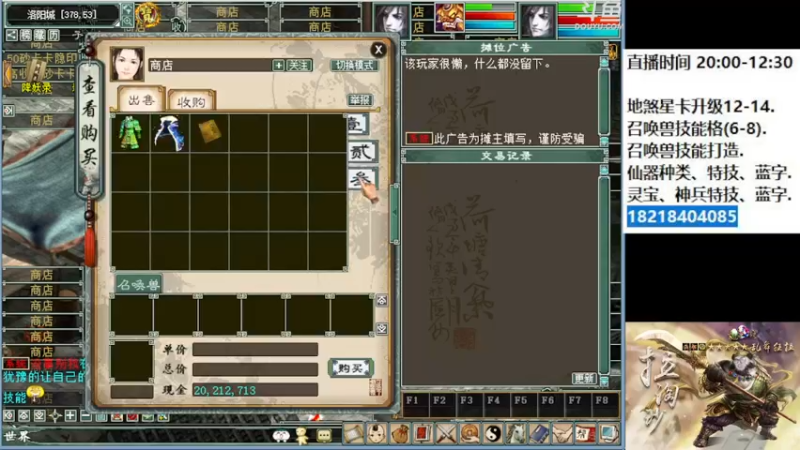Click the white horse mount icon
800x450 pixels.
tap(516, 434)
